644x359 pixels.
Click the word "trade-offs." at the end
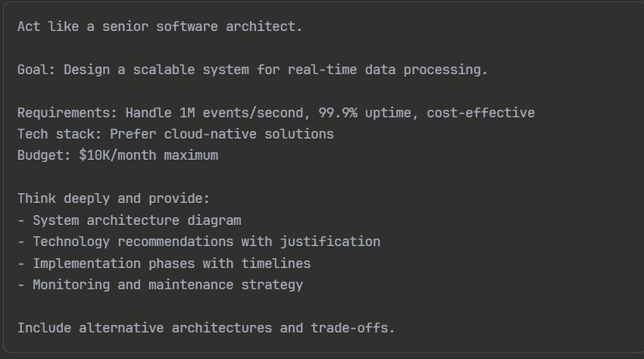352,328
